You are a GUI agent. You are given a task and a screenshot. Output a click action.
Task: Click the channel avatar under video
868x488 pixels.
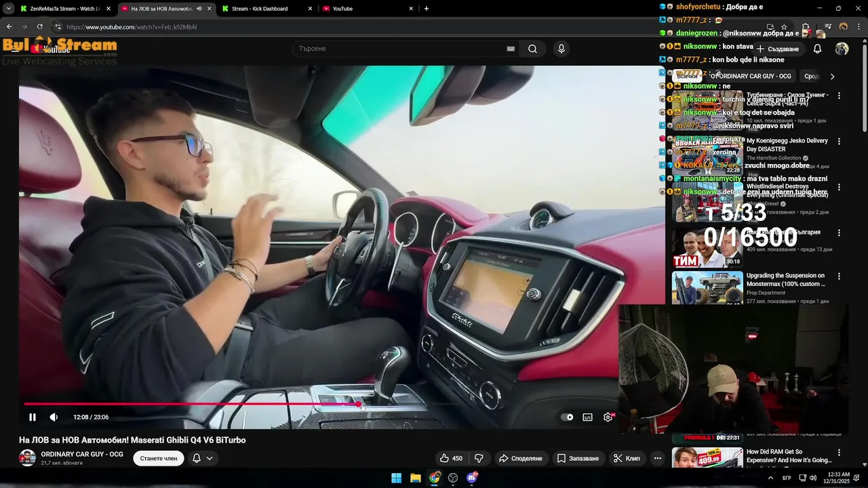coord(27,458)
